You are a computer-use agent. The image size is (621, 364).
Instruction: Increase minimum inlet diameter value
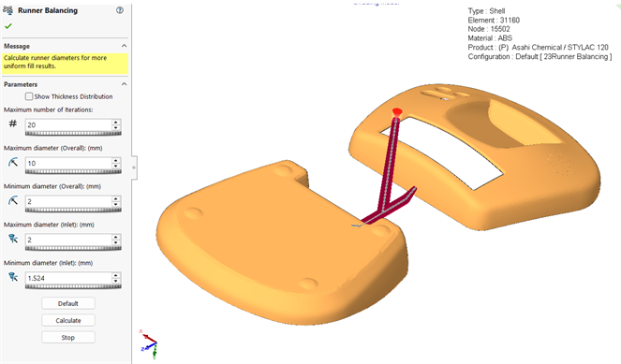point(115,275)
